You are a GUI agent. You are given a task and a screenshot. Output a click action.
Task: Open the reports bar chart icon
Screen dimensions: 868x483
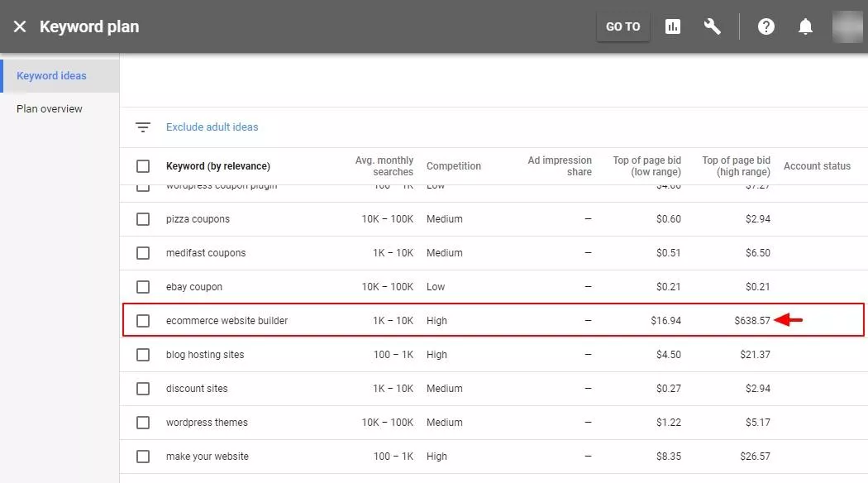coord(673,26)
